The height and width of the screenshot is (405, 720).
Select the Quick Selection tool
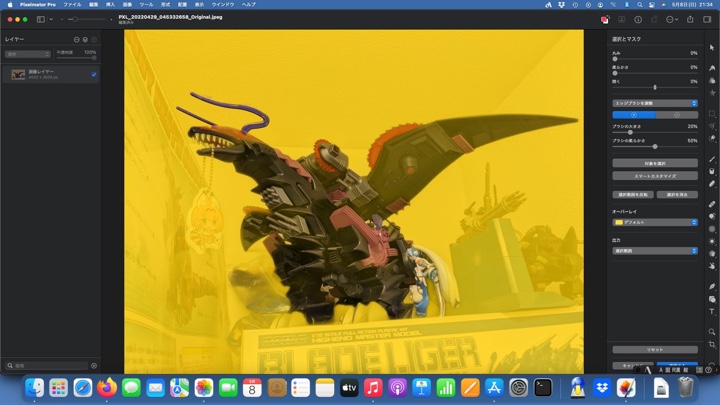pyautogui.click(x=712, y=138)
